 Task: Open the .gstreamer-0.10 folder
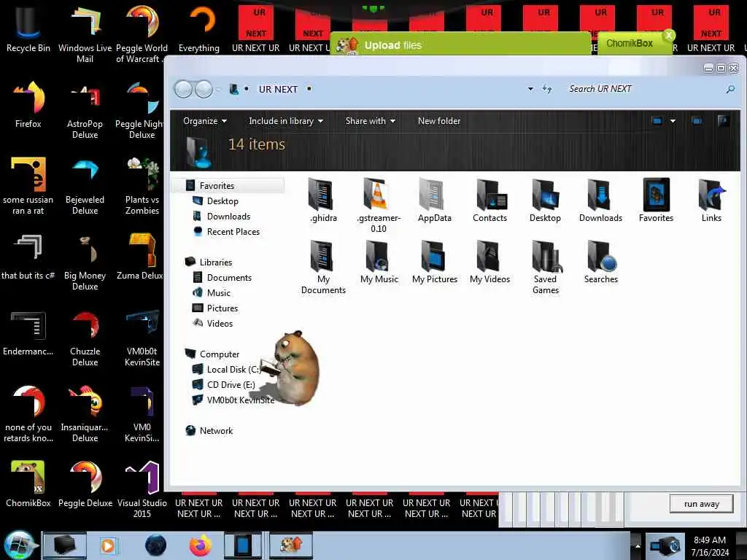click(x=379, y=205)
